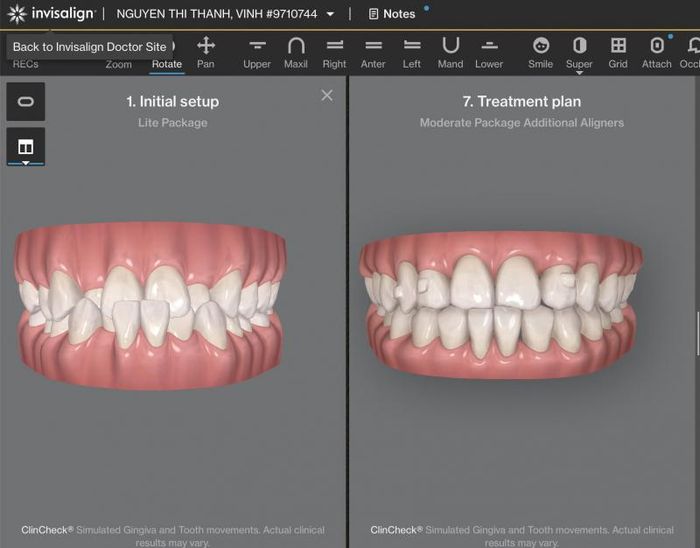Show the Anterior view
Viewport: 700px width, 548px height.
click(x=373, y=53)
